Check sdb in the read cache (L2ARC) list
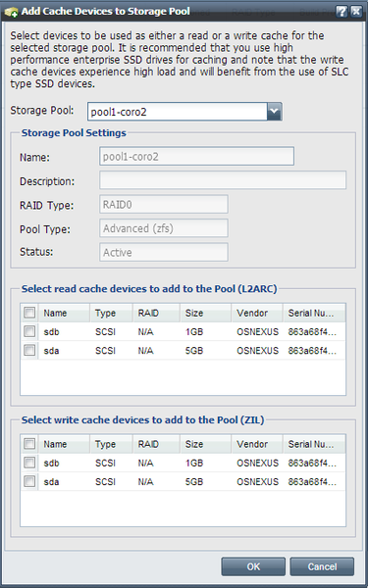Viewport: 368px width, 588px height. 29,331
